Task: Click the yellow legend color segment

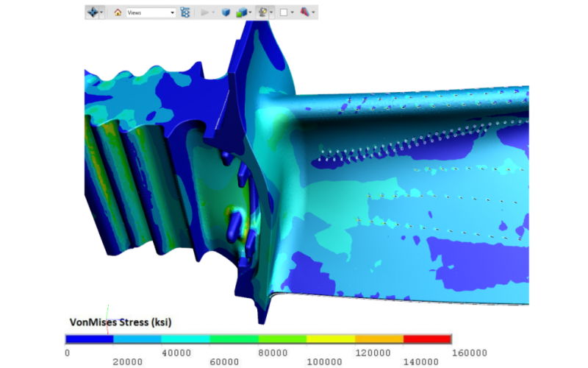Action: pos(330,339)
